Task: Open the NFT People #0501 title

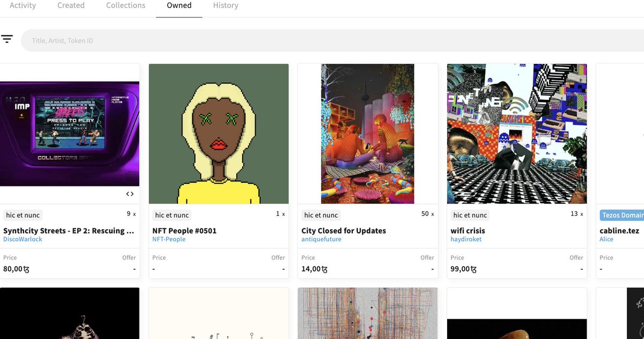Action: point(185,230)
